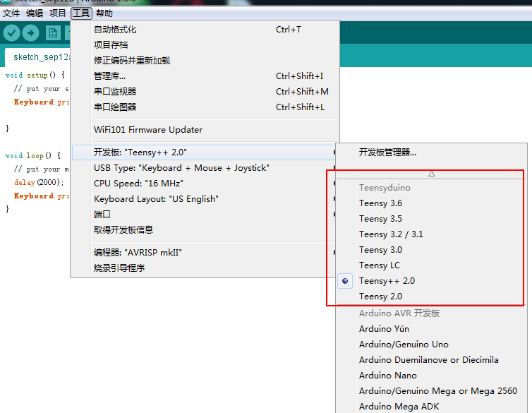Open 开发板管理器... boards manager
Image resolution: width=532 pixels, height=413 pixels.
point(387,152)
